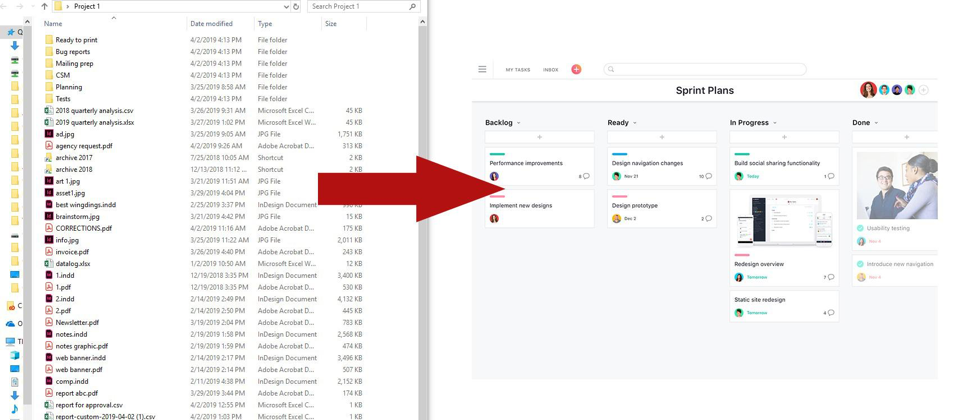Open the Static site redesign card
Image resolution: width=974 pixels, height=420 pixels.
click(785, 306)
